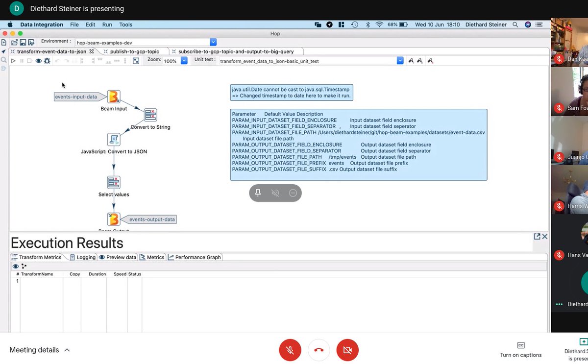Click the Bluetooth icon in menu bar

[x=368, y=24]
